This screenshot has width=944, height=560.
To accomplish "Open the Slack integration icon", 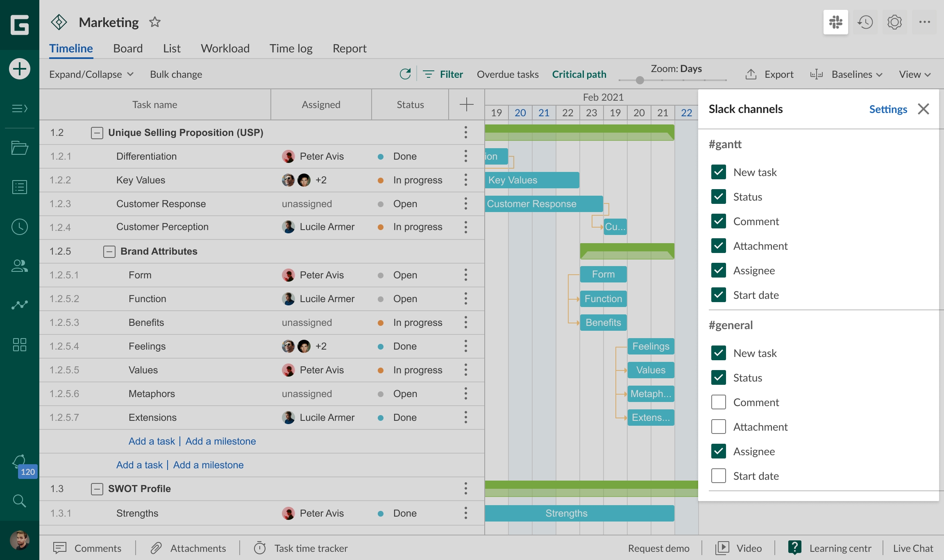I will (x=835, y=22).
